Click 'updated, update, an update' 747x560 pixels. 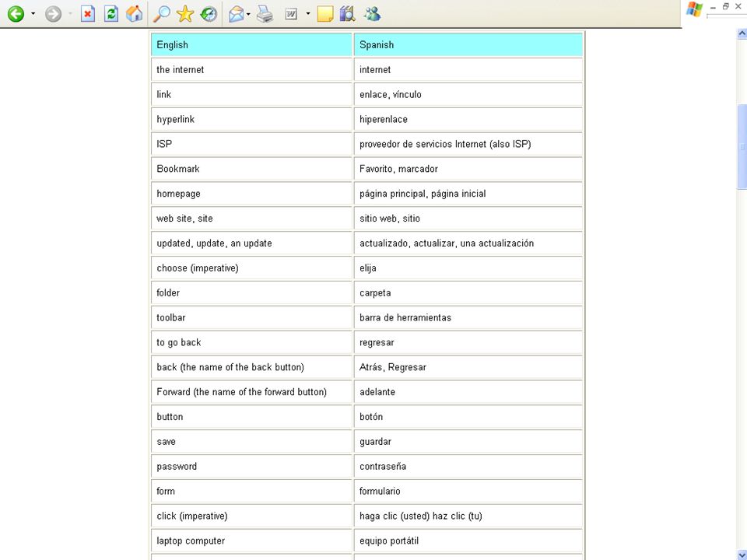tap(251, 243)
